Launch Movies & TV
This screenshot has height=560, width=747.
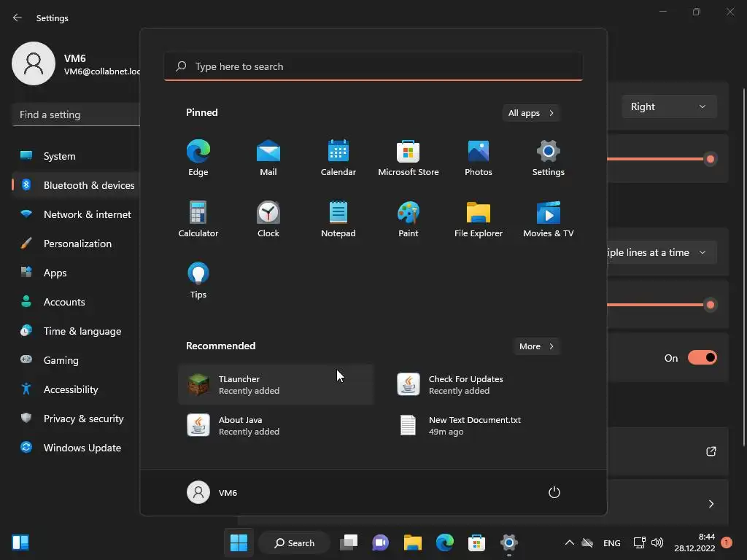[549, 219]
